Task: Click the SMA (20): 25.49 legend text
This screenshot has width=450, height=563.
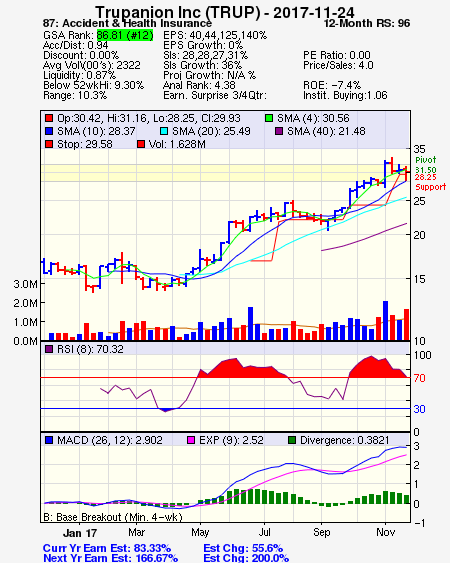Action: pyautogui.click(x=211, y=131)
